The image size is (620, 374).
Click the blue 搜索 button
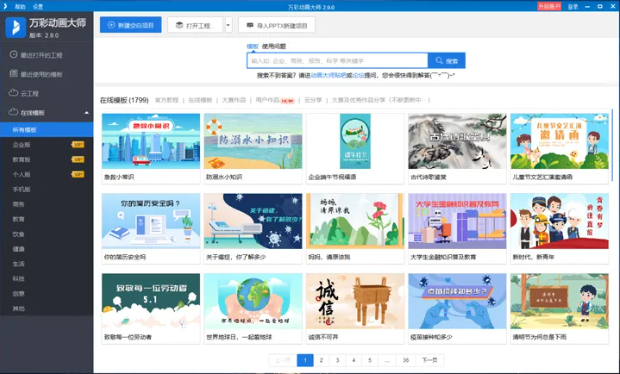pyautogui.click(x=446, y=60)
